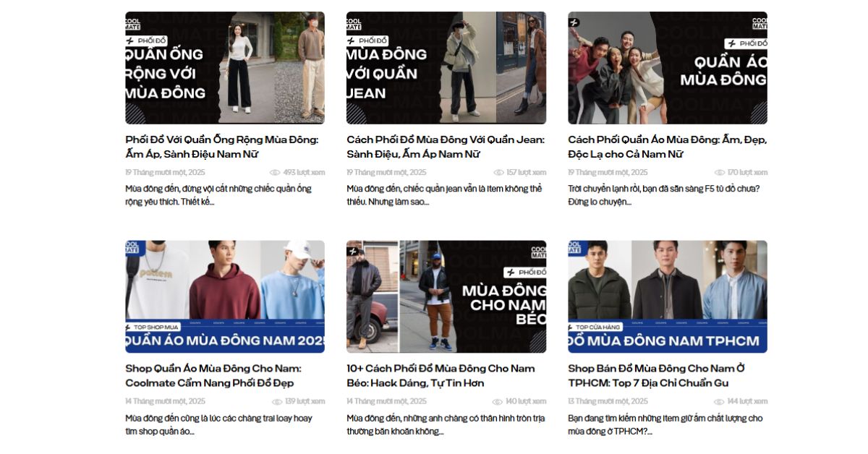Click eye views icon showing 170 lượt xem
868x454 pixels.
[x=719, y=173]
